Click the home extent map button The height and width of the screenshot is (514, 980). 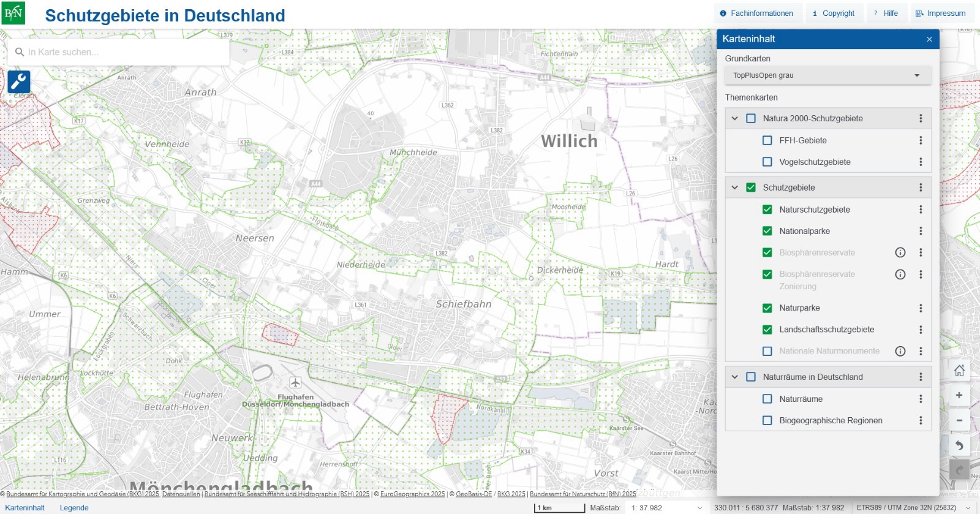[959, 370]
